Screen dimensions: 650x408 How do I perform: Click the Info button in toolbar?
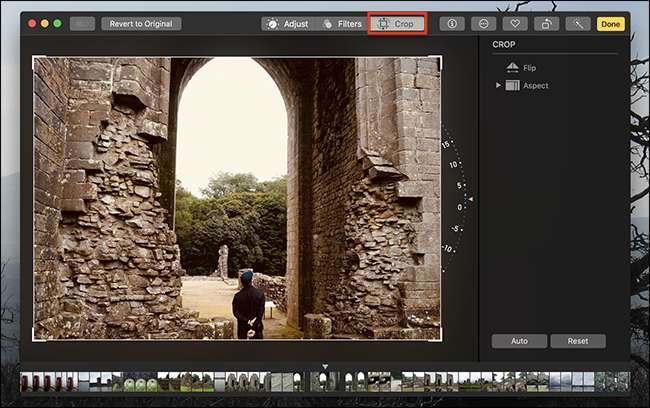click(452, 23)
